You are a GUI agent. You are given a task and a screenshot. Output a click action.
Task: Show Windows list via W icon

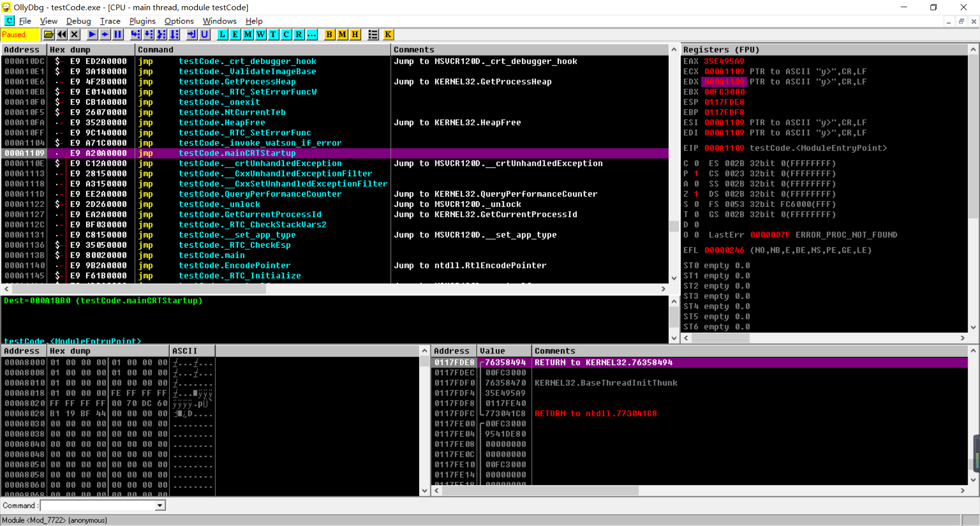click(x=261, y=35)
